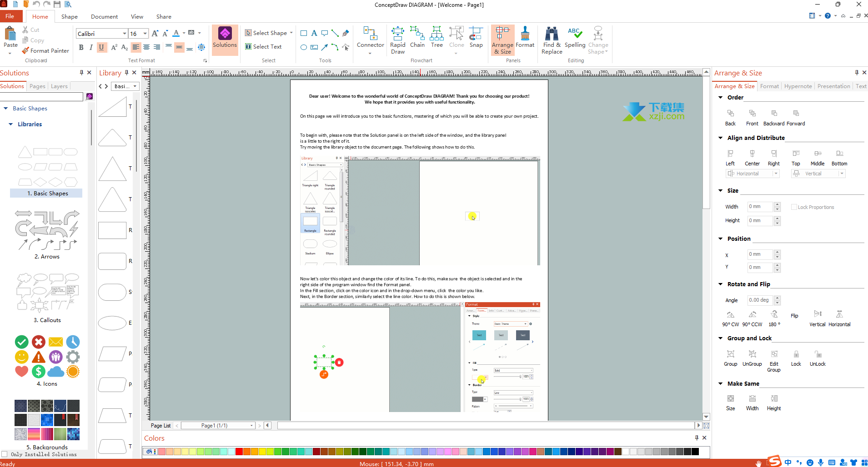Align shapes to Center
Screen dimensions: 868x467
click(x=752, y=158)
